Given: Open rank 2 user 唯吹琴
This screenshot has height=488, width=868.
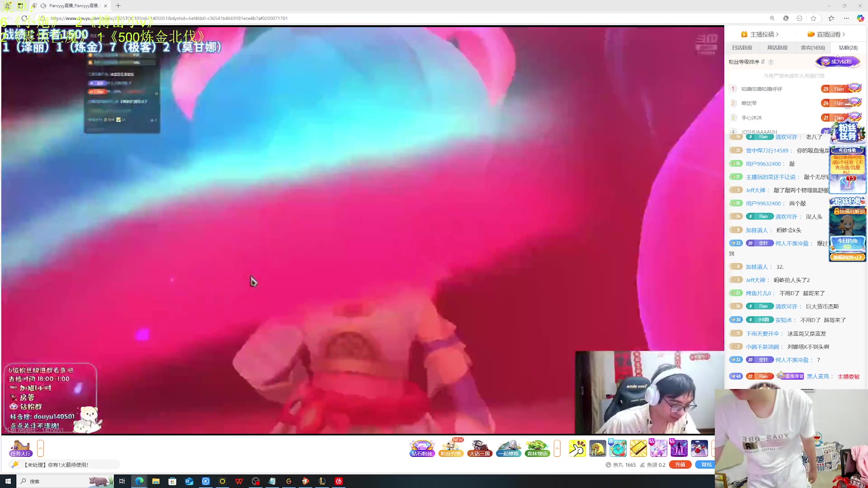Looking at the screenshot, I should pos(749,103).
